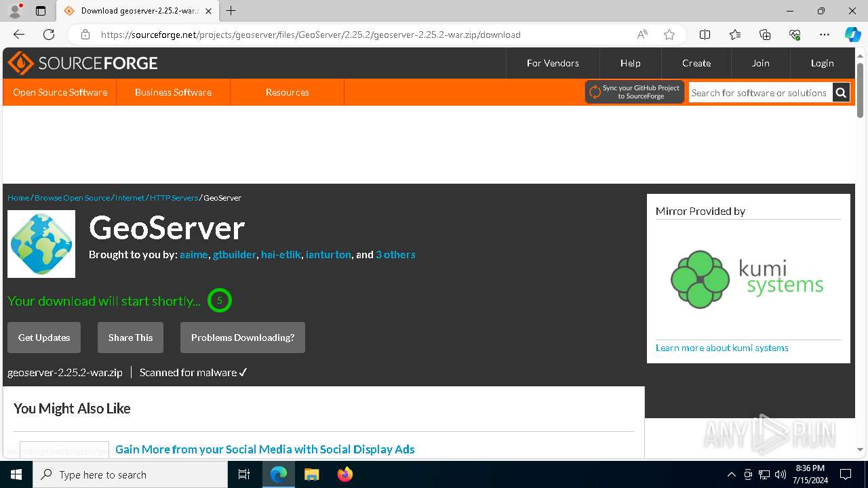The height and width of the screenshot is (488, 868).
Task: Follow the Browse Open Source breadcrumb link
Action: tap(72, 198)
